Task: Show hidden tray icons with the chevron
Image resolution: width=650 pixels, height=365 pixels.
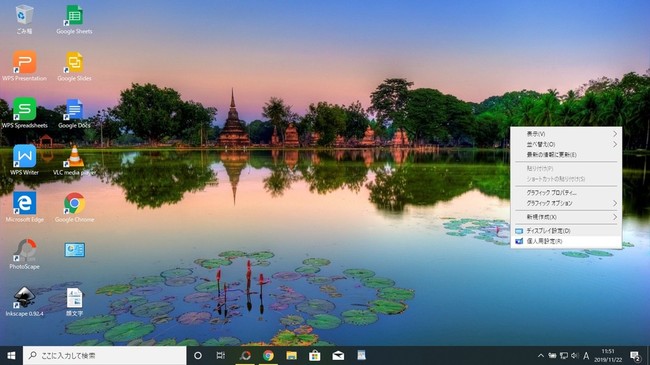Action: pyautogui.click(x=541, y=355)
